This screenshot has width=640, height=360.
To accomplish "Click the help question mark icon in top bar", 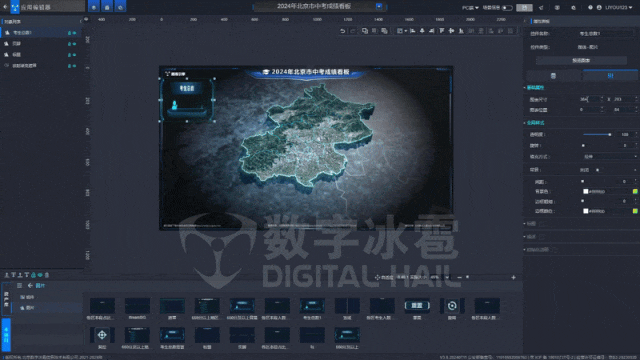I will tap(590, 7).
